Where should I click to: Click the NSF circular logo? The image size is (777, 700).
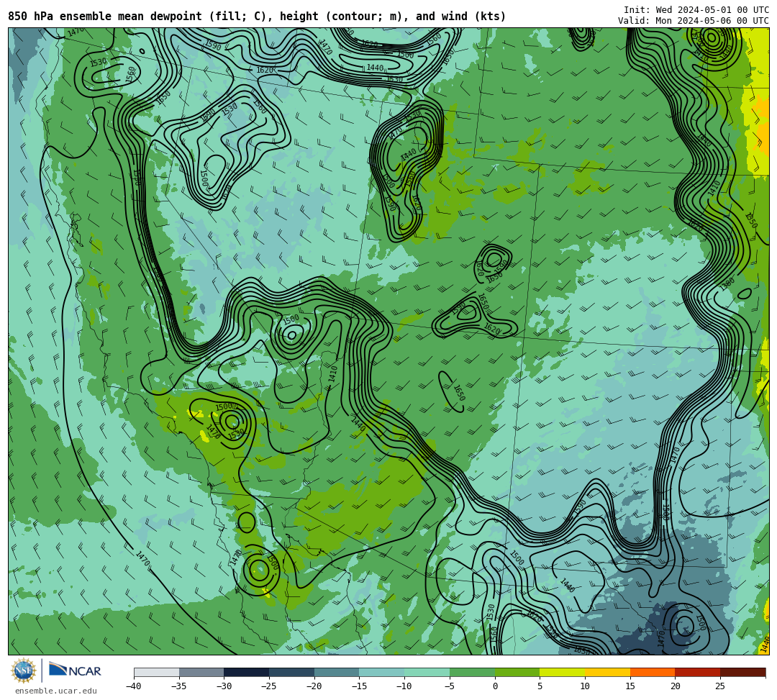[x=23, y=671]
